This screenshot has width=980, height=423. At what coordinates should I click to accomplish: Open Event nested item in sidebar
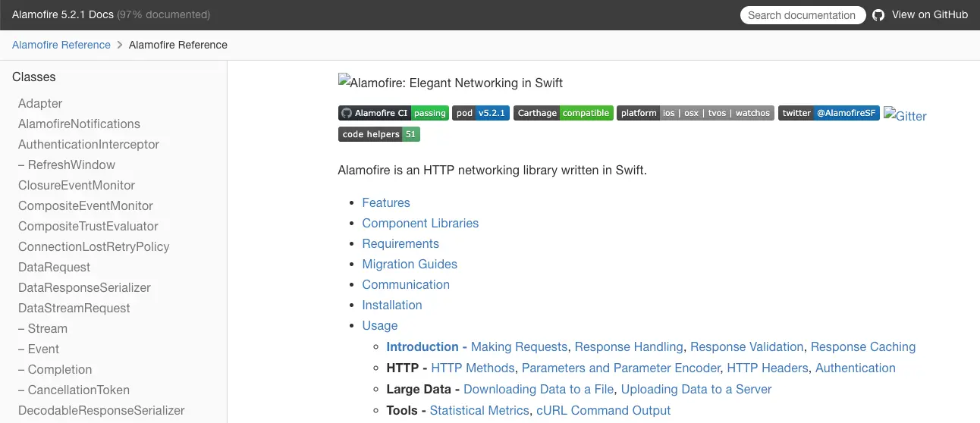pyautogui.click(x=39, y=349)
